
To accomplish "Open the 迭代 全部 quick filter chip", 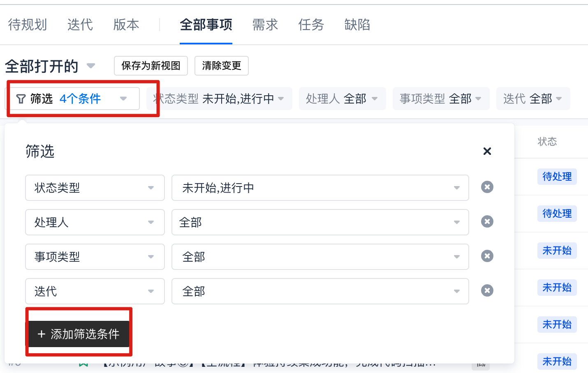I will 533,99.
